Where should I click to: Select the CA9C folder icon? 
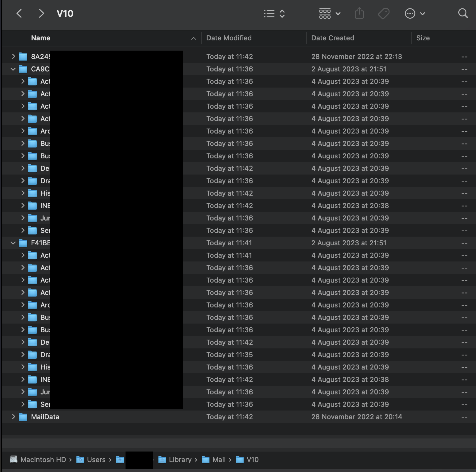[x=23, y=69]
